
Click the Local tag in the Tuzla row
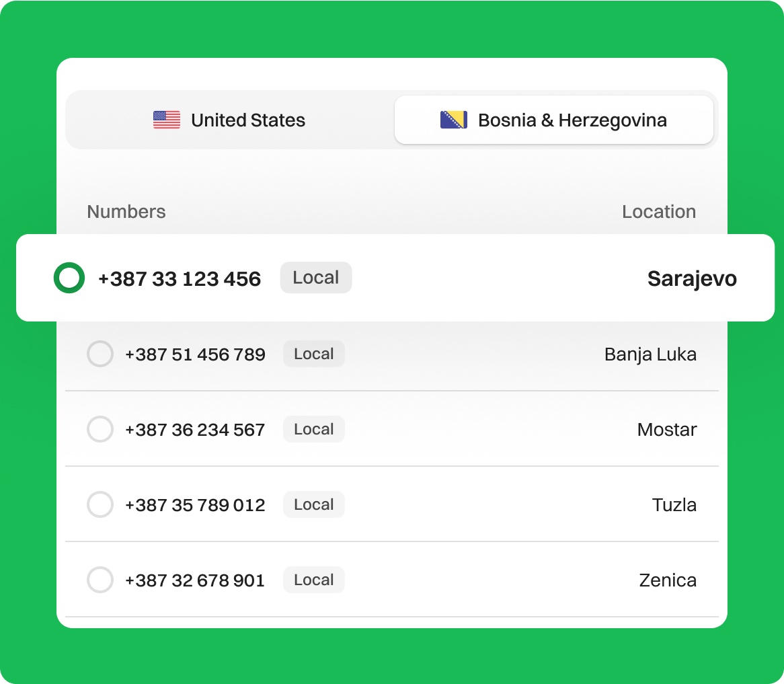[x=313, y=504]
